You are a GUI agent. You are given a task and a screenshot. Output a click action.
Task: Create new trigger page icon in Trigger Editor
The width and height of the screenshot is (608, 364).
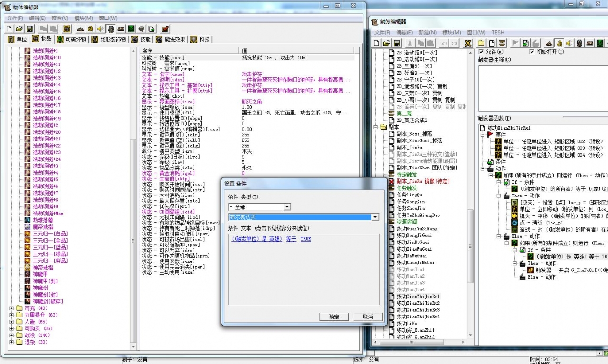pyautogui.click(x=492, y=43)
